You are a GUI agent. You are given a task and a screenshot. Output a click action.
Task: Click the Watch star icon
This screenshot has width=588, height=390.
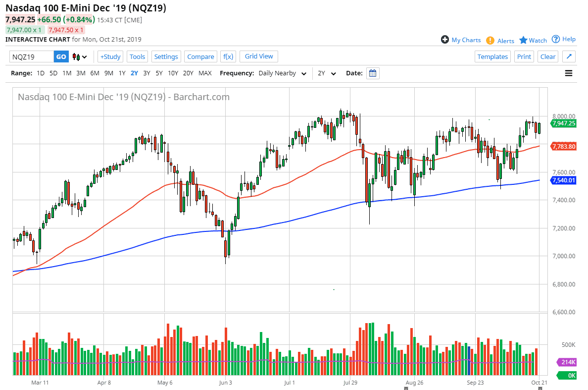[x=524, y=40]
